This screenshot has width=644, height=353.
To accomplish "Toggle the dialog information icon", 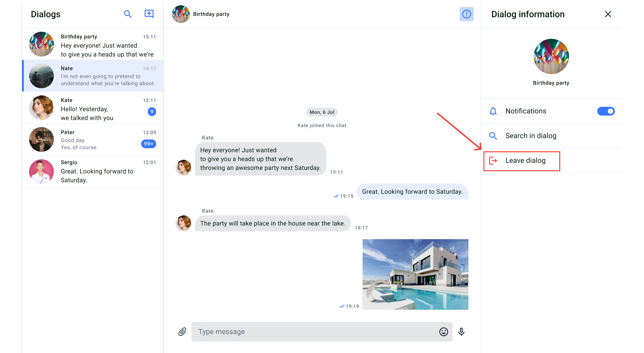I will [466, 14].
